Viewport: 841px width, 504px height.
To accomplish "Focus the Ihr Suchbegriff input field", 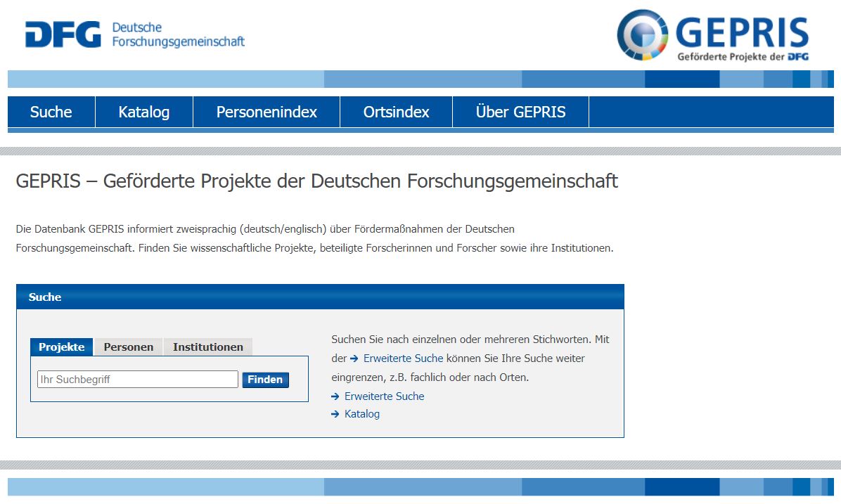I will click(x=138, y=380).
